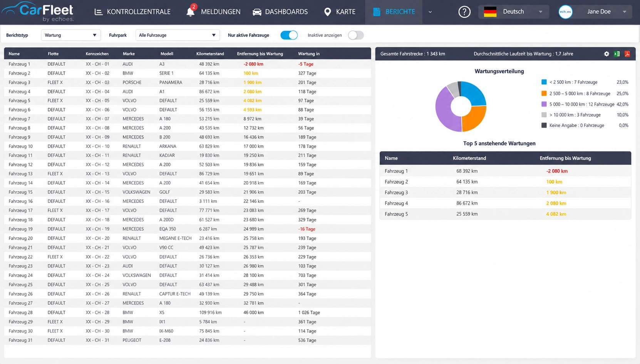Click the German flag icon
The height and width of the screenshot is (364, 640).
(x=490, y=12)
